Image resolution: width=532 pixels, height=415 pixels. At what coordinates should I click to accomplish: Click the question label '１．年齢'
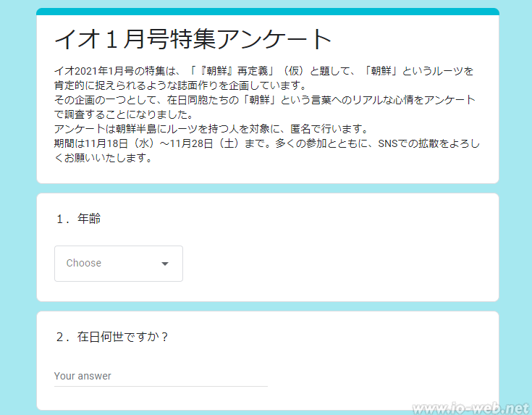tap(78, 219)
